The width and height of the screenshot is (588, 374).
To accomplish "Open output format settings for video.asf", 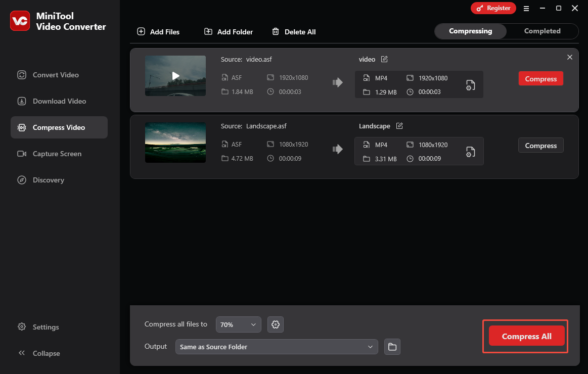I will click(x=470, y=84).
